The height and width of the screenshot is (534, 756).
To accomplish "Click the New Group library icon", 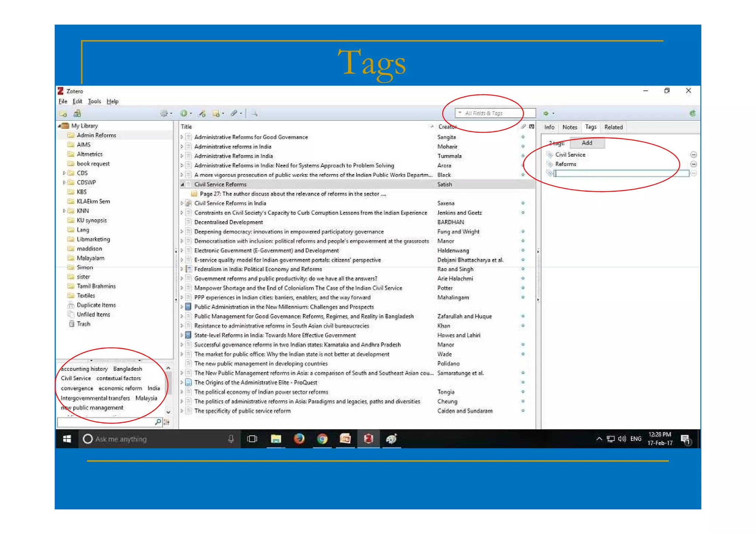I will click(77, 113).
